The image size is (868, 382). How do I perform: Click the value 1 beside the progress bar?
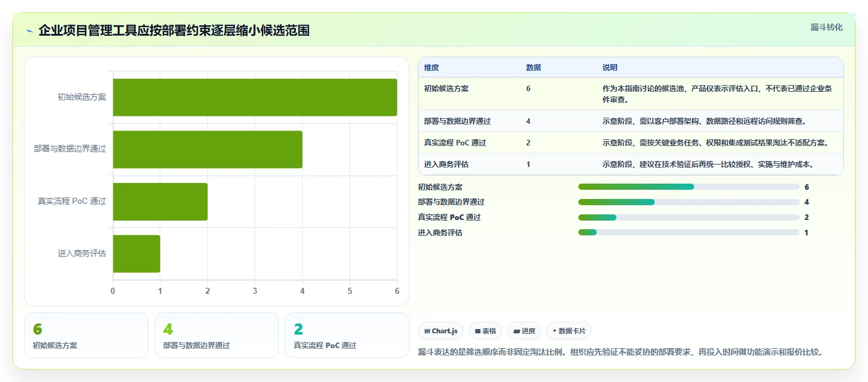pos(806,233)
